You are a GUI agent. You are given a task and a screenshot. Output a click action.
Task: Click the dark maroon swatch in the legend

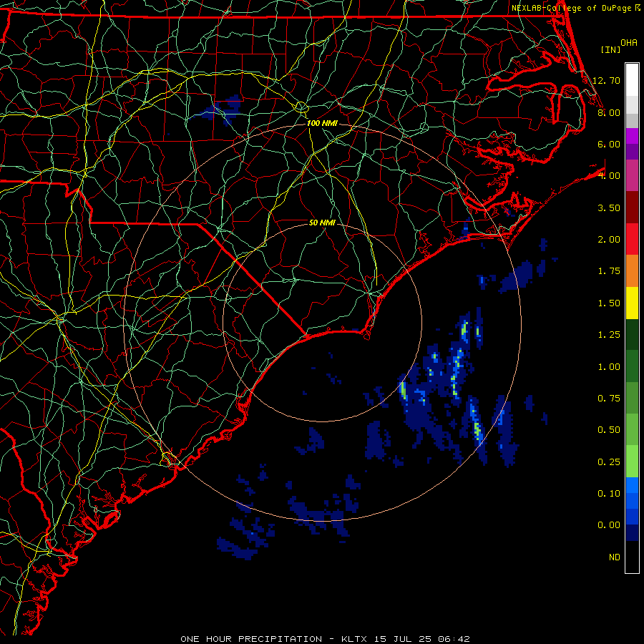click(x=632, y=208)
